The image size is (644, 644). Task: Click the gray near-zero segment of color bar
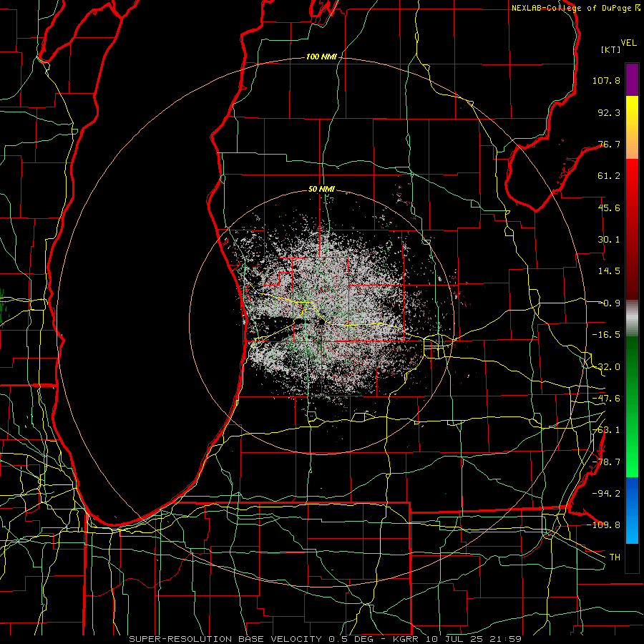coord(632,318)
